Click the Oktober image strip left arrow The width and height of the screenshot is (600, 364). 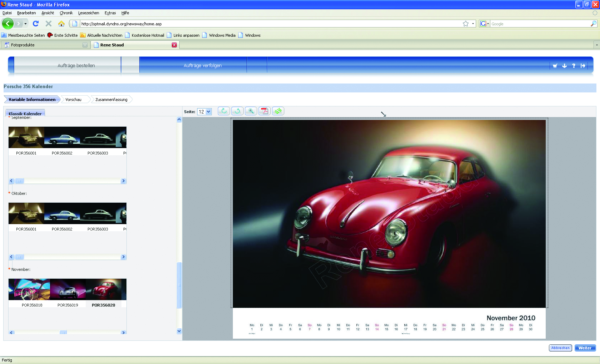pyautogui.click(x=11, y=257)
